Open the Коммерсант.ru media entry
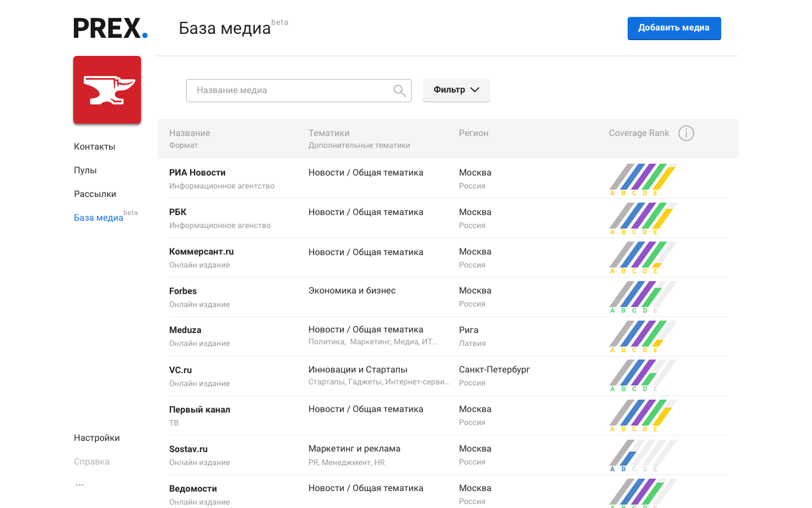 pos(201,252)
